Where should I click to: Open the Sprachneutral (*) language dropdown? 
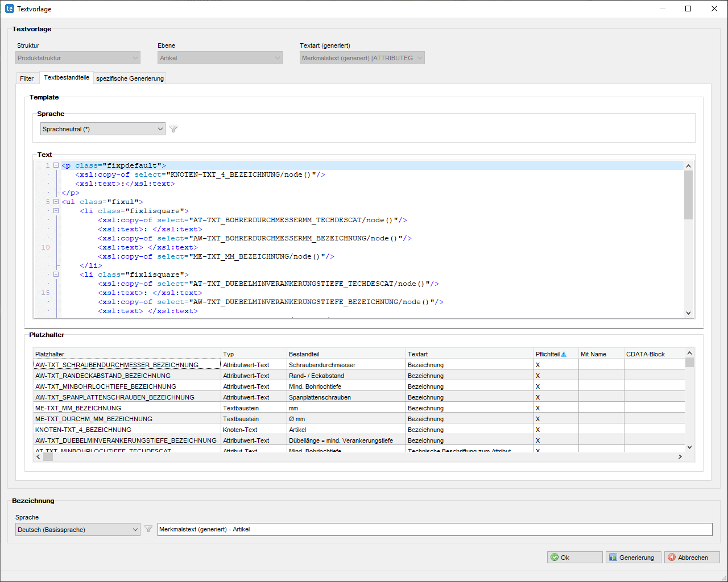103,129
